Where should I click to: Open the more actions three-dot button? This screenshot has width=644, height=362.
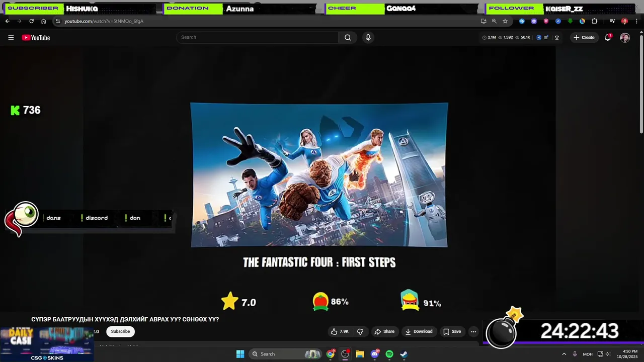[473, 331]
